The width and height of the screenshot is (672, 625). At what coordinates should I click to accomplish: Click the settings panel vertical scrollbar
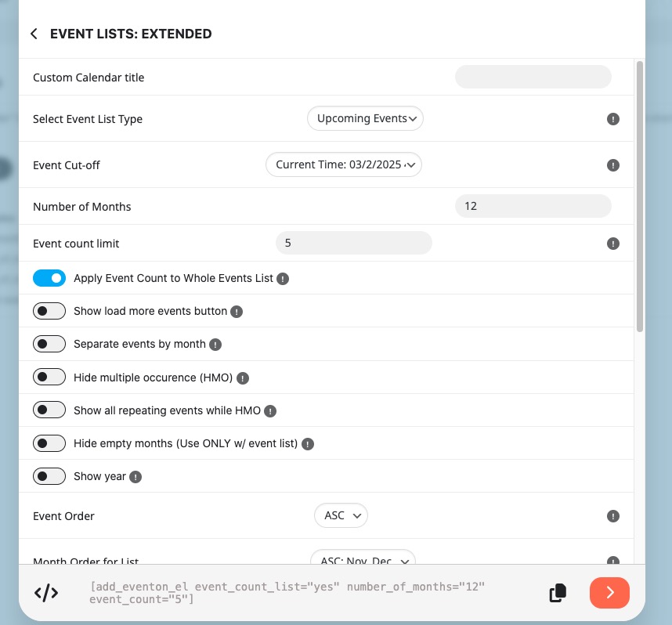pyautogui.click(x=639, y=197)
